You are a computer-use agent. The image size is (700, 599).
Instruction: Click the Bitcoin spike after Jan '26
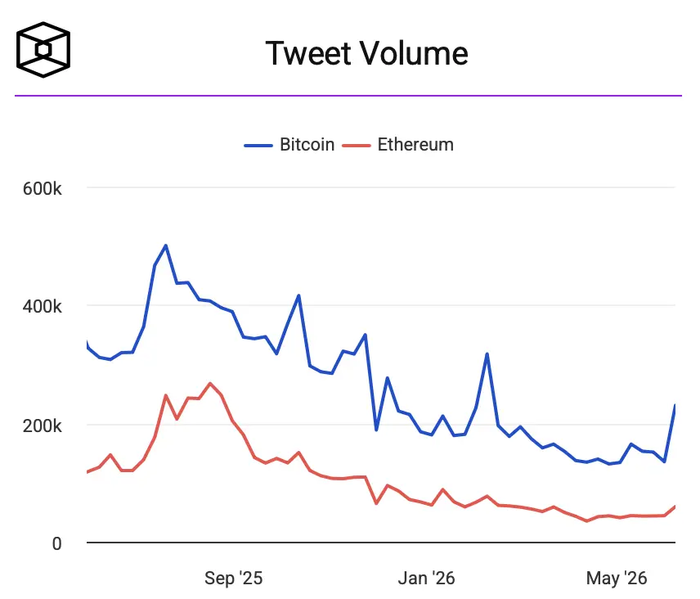pos(487,354)
